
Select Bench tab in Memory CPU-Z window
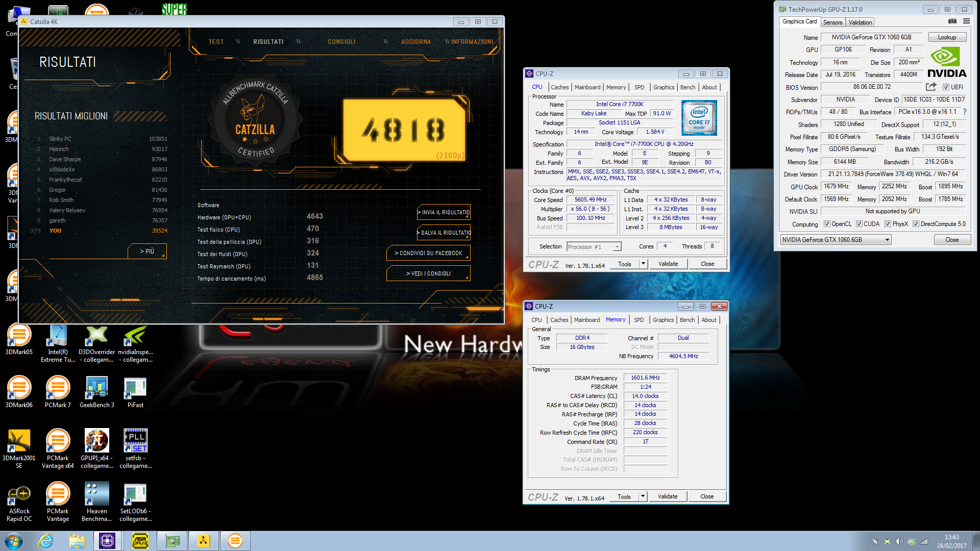point(687,320)
